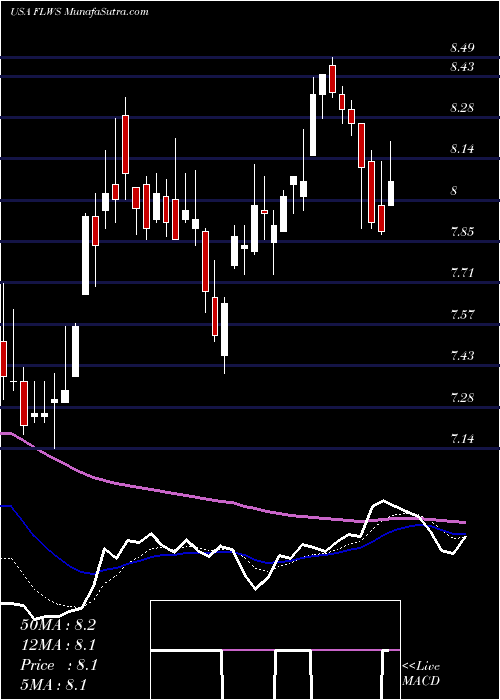
Task: Click the <<Live MACD label
Action: pyautogui.click(x=421, y=673)
